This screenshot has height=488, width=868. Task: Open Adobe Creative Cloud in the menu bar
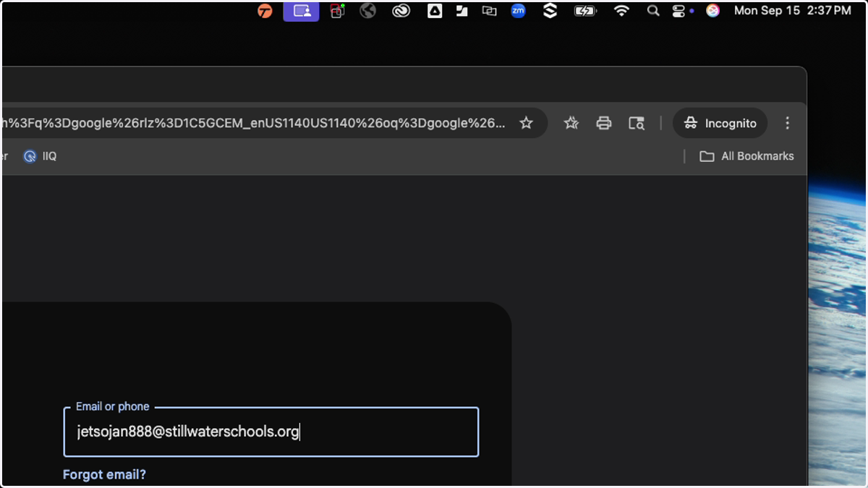[x=401, y=11]
